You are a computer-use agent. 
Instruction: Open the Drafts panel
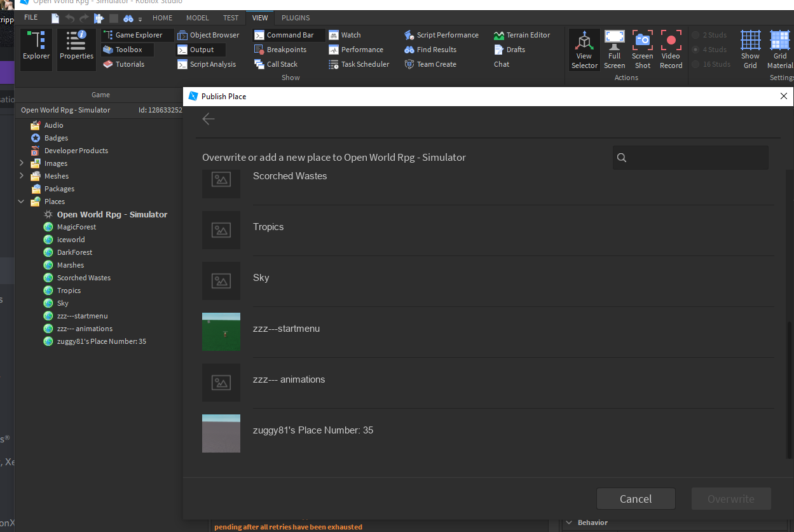point(509,50)
